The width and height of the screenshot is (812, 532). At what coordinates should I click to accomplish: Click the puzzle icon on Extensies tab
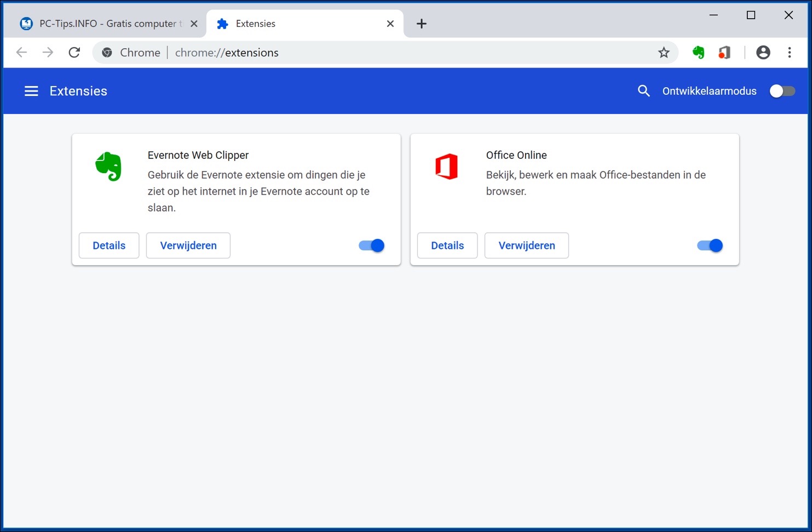click(x=222, y=24)
